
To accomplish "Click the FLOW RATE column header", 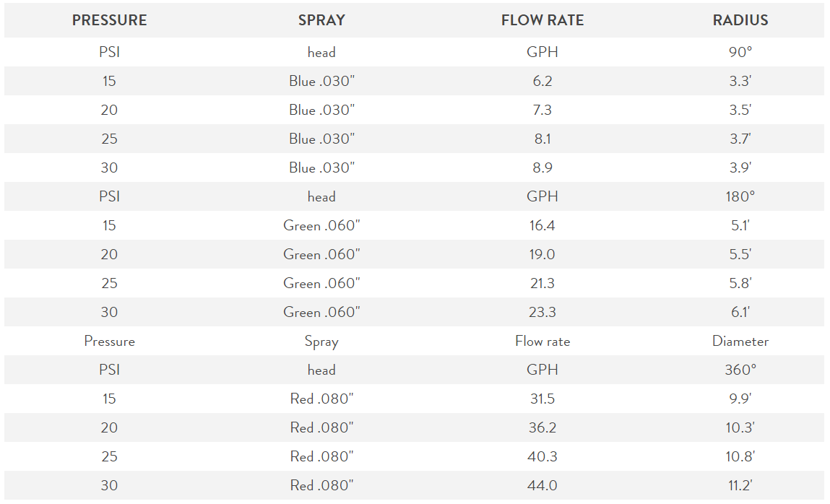I will [542, 20].
